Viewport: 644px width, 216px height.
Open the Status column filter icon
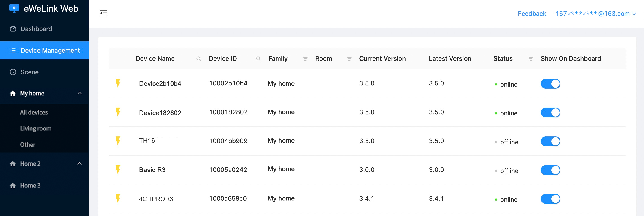click(531, 59)
